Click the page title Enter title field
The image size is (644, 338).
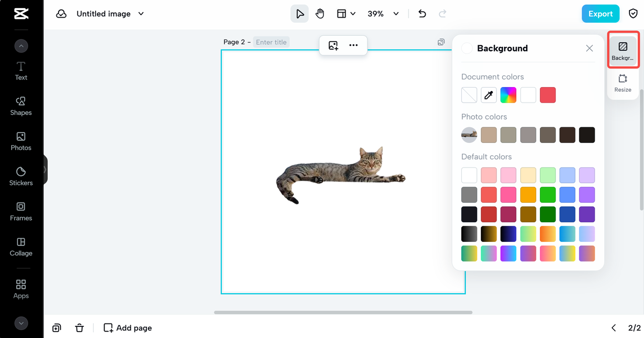click(271, 42)
